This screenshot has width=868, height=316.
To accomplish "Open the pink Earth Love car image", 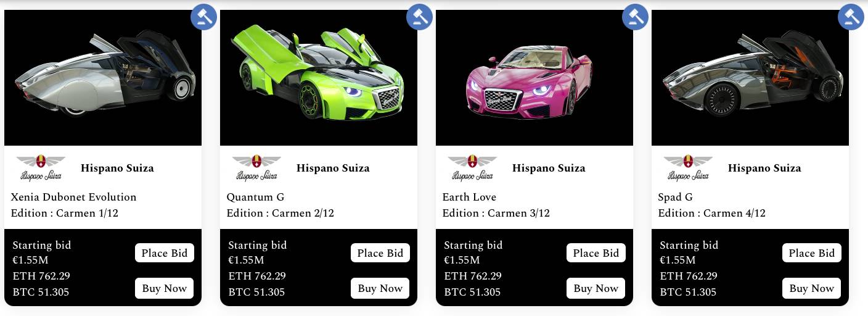I will click(534, 78).
